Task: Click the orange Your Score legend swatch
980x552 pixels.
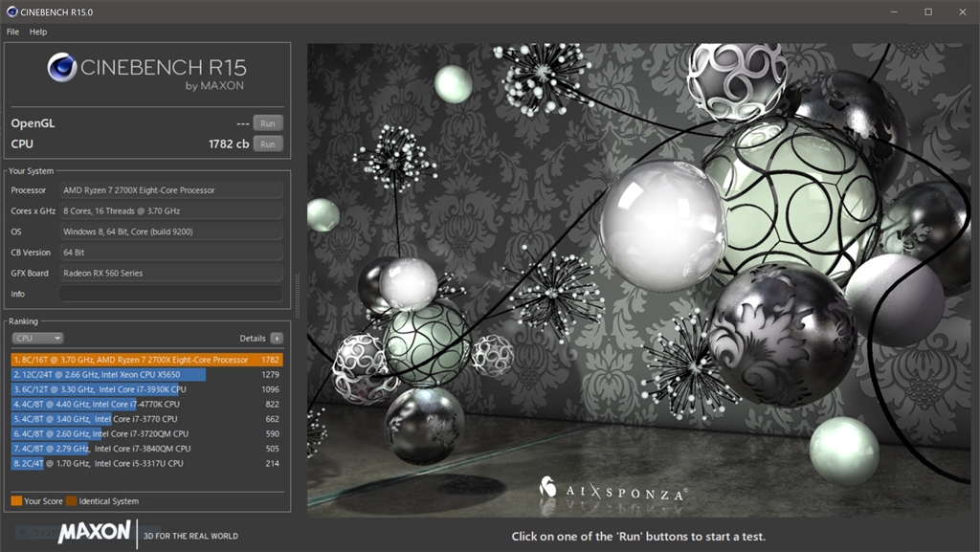Action: 16,500
